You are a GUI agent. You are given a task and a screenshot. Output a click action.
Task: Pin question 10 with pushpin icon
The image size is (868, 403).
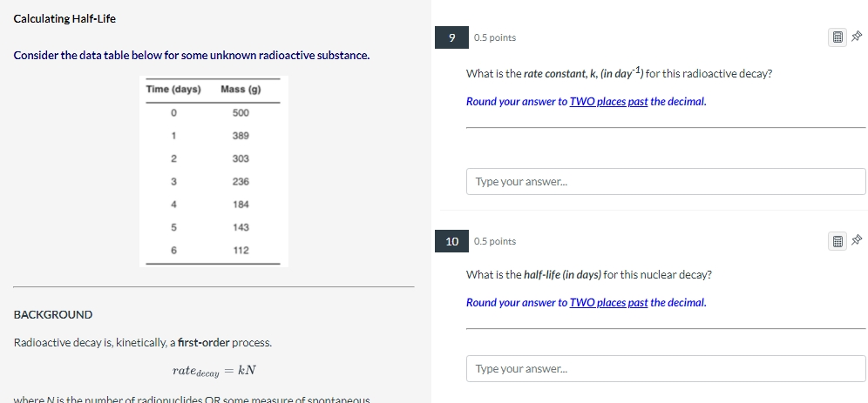857,240
